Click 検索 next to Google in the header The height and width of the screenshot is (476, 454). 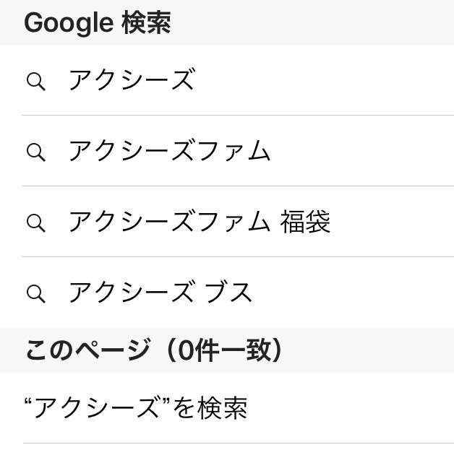[x=147, y=22]
